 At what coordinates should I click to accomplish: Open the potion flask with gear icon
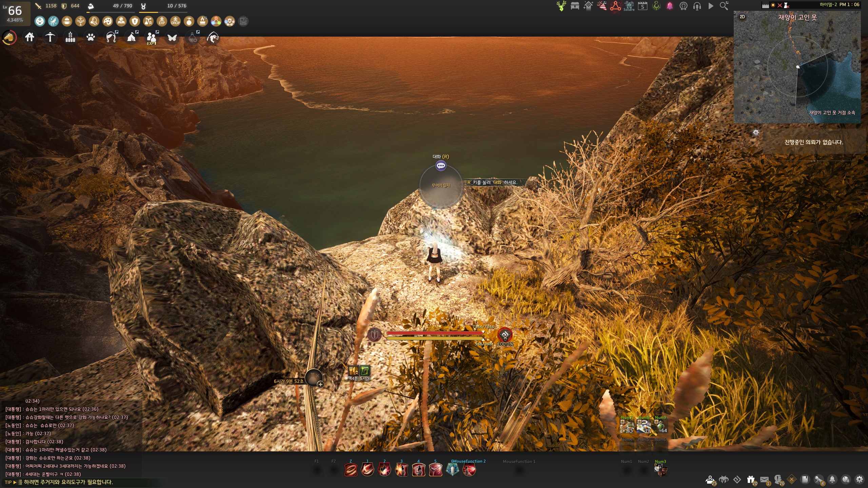point(193,37)
